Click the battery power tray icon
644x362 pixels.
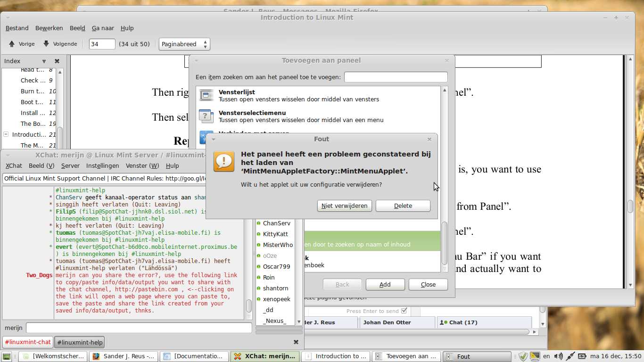[x=582, y=356]
